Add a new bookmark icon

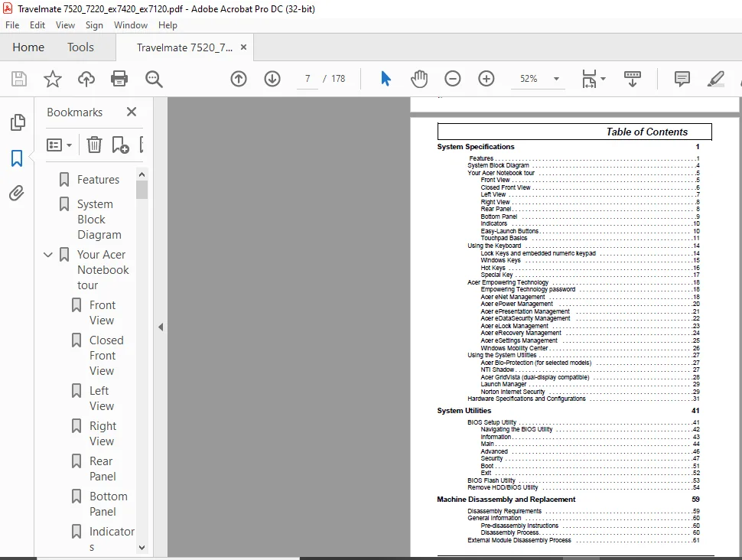click(x=120, y=145)
